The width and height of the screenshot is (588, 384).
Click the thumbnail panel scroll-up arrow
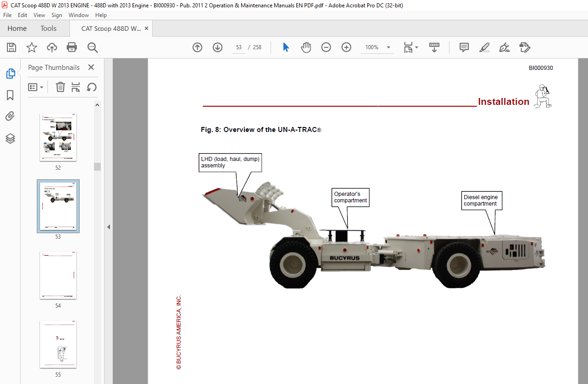(98, 105)
